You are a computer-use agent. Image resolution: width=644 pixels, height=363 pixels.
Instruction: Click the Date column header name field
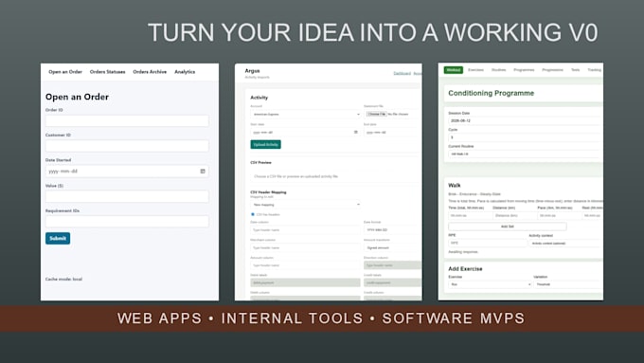pyautogui.click(x=305, y=229)
